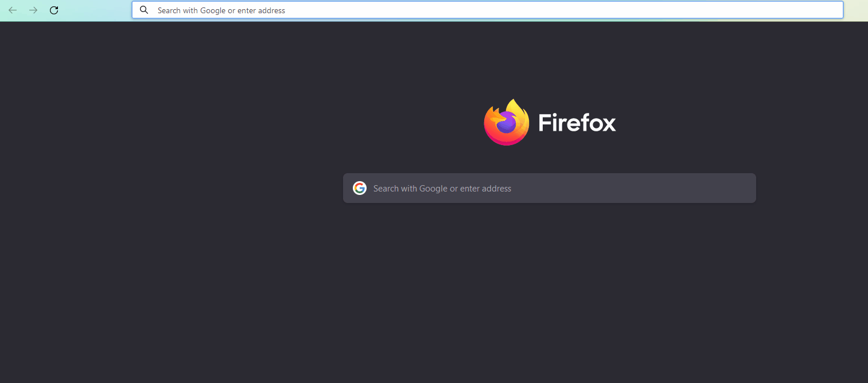Screen dimensions: 868x383
Task: Focus the Search with Google field on the page
Action: [549, 187]
